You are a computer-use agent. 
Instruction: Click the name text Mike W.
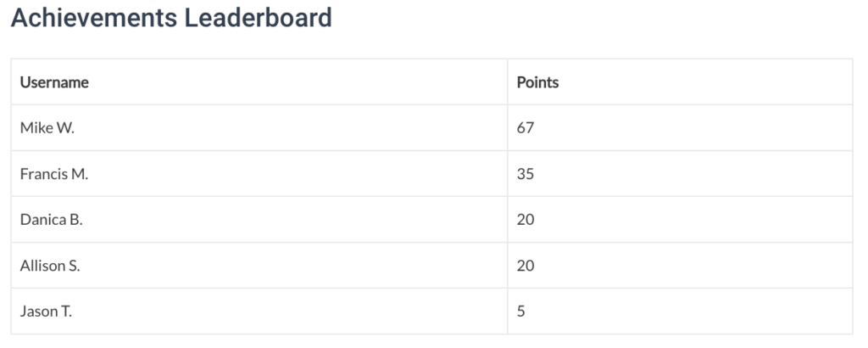pyautogui.click(x=47, y=128)
